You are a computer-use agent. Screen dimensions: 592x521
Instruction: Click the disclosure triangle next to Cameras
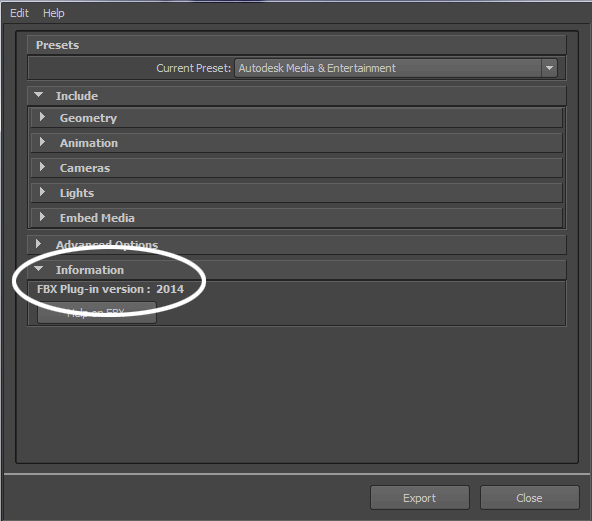coord(42,167)
